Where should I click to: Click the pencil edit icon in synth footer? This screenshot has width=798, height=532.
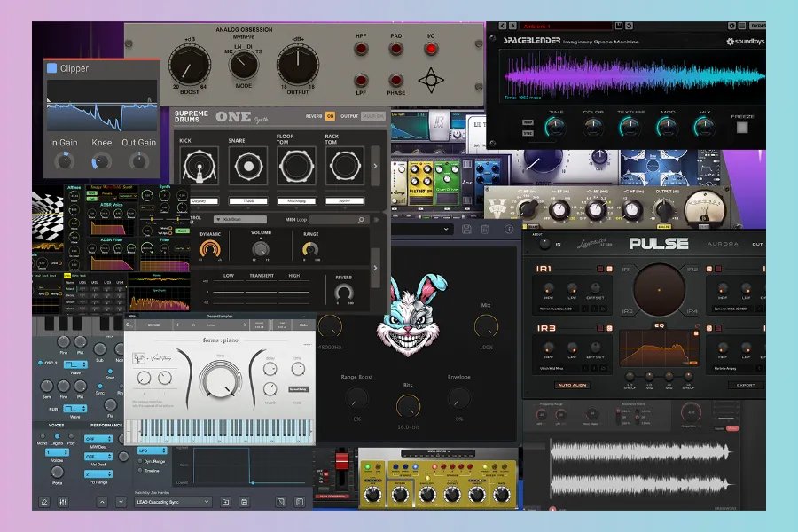tap(43, 502)
